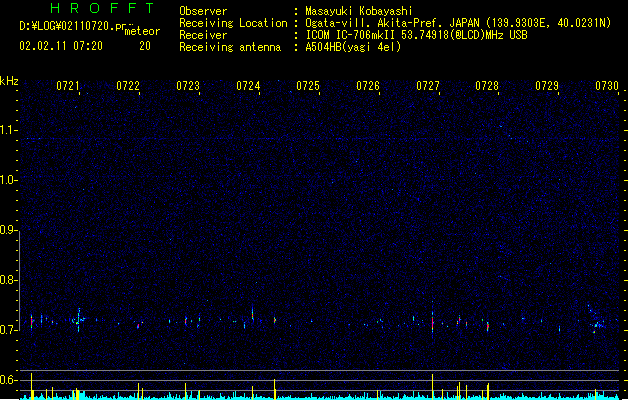This screenshot has width=629, height=400.
Task: Click the 0729 time marker
Action: pyautogui.click(x=547, y=86)
